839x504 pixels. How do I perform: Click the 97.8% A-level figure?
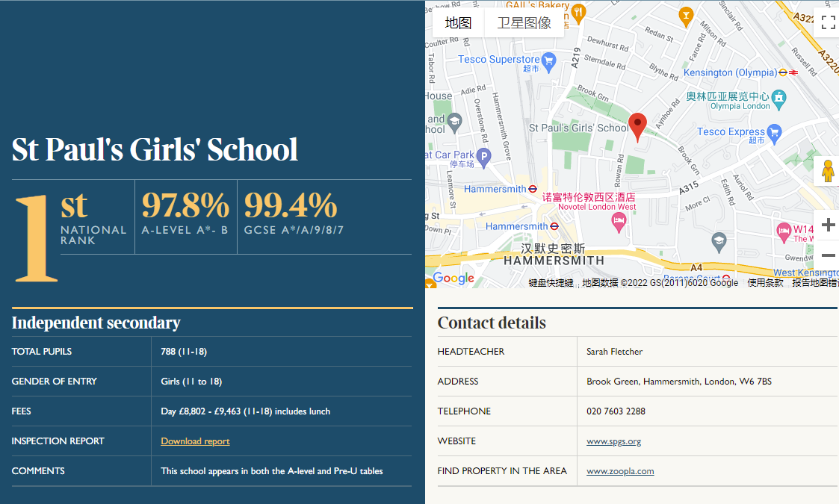coord(185,205)
